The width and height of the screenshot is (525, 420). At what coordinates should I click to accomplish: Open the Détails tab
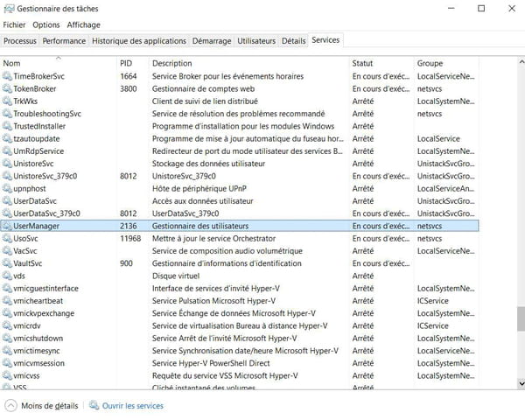coord(294,41)
